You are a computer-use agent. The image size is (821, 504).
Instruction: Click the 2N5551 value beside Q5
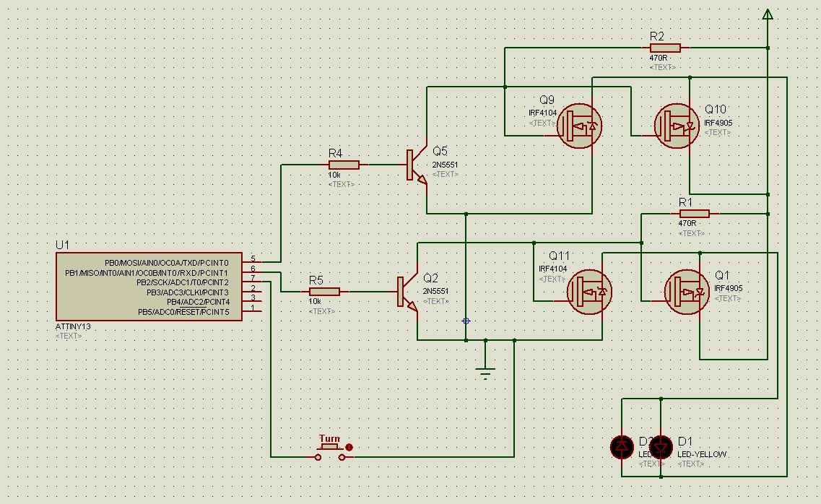tap(445, 165)
